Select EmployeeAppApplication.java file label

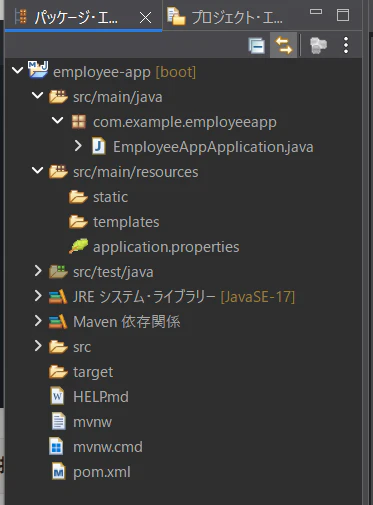pyautogui.click(x=213, y=147)
